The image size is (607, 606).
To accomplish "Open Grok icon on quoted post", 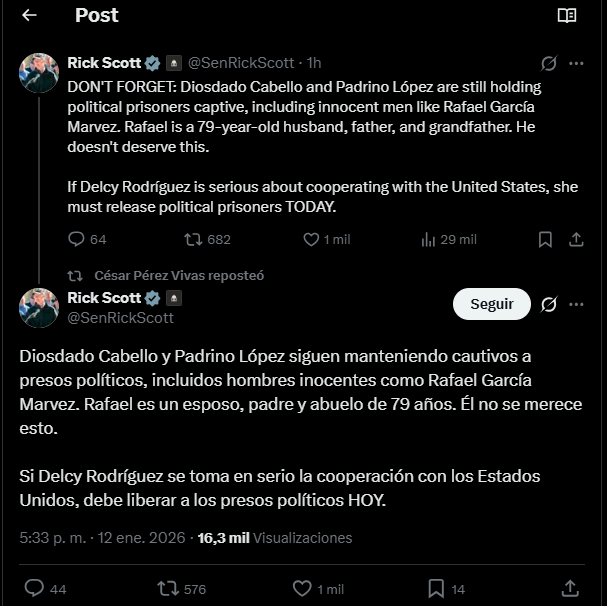I will [548, 63].
